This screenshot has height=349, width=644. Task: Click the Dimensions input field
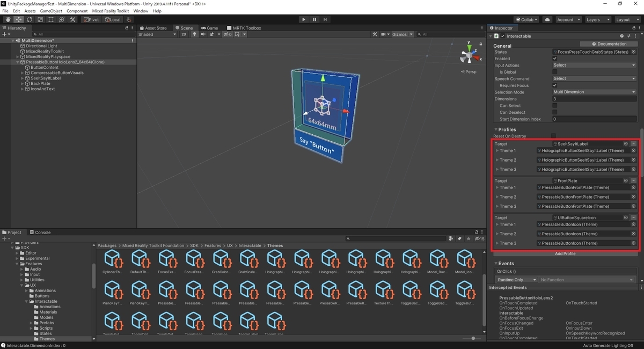(x=594, y=99)
